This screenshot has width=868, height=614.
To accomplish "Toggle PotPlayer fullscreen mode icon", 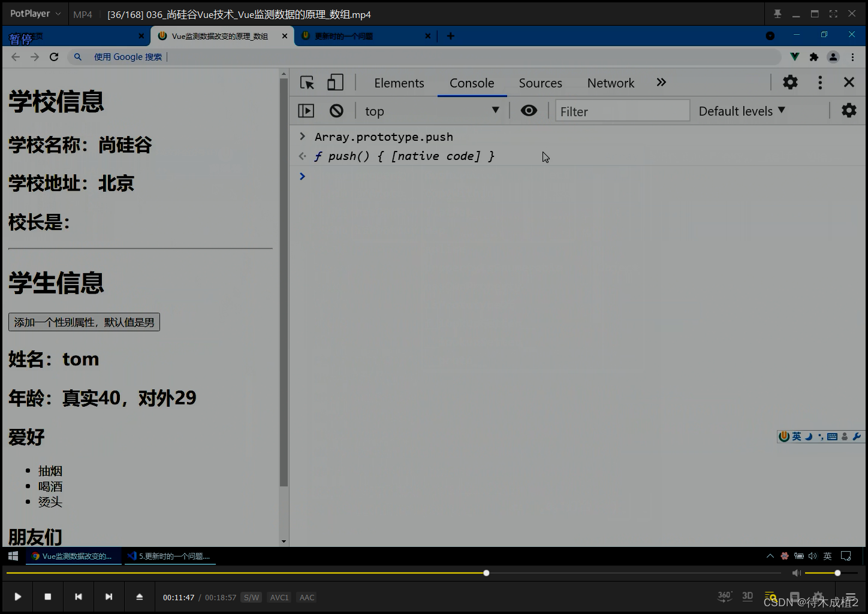I will pyautogui.click(x=833, y=14).
